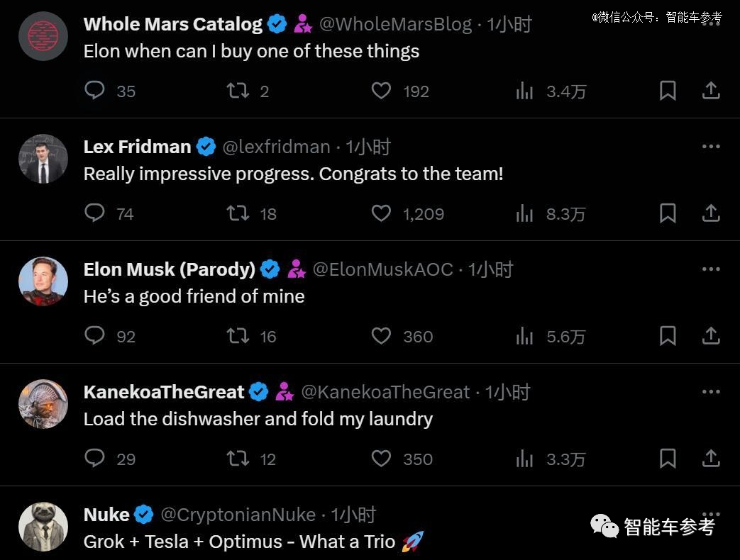Viewport: 740px width, 560px height.
Task: Click the Elon Musk (Parody) avatar
Action: point(43,281)
